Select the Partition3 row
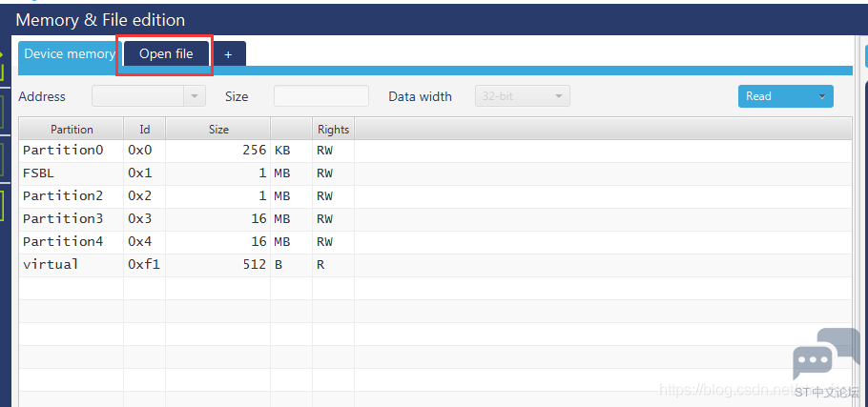The width and height of the screenshot is (868, 407). coord(436,219)
